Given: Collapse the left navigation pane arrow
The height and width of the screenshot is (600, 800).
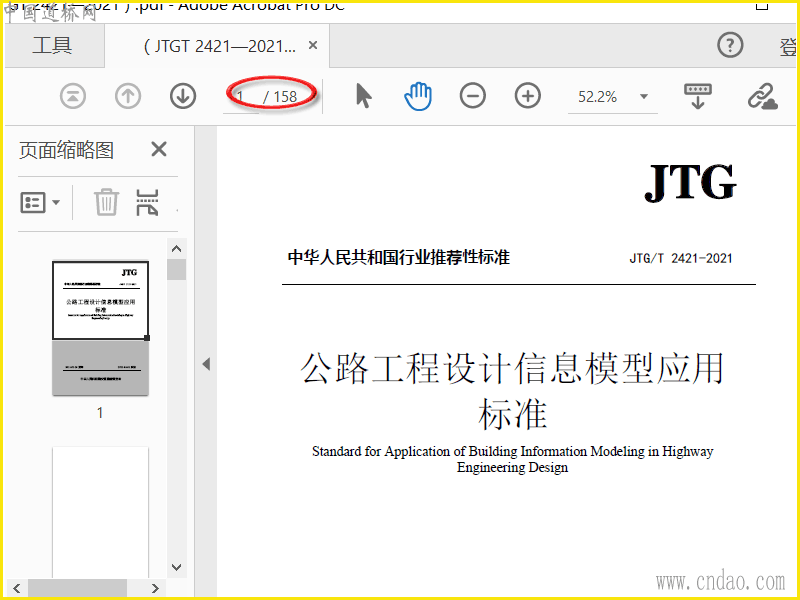Looking at the screenshot, I should pos(206,364).
